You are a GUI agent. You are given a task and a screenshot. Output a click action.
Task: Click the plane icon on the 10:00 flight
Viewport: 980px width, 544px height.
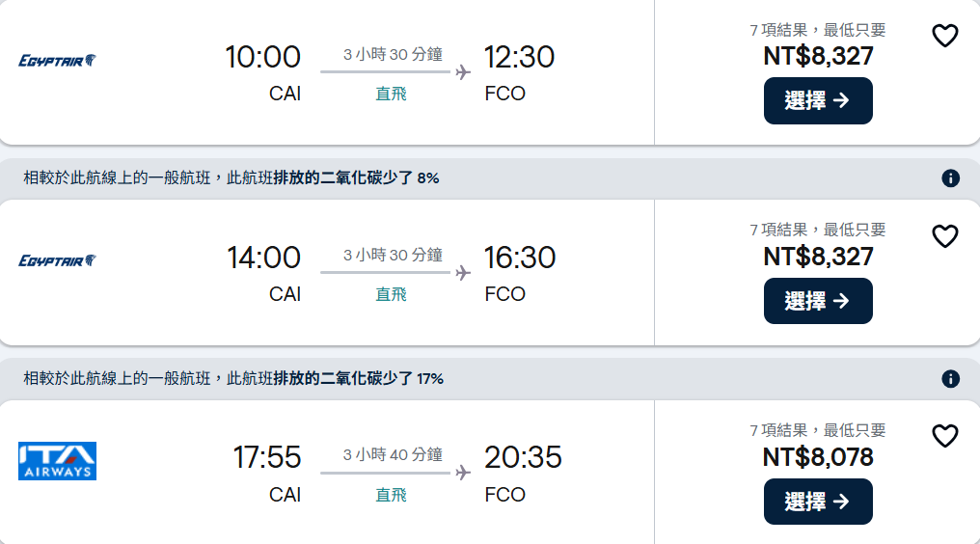coord(463,72)
